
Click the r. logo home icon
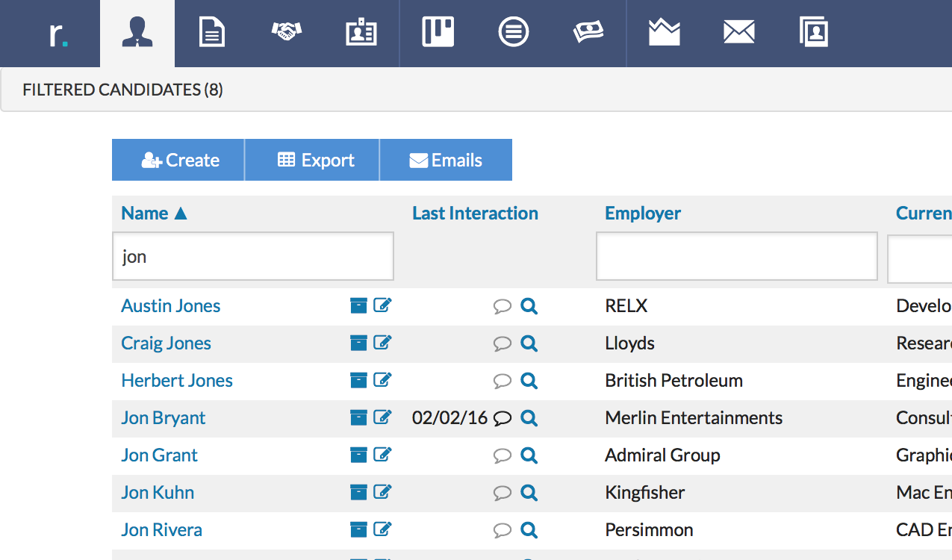coord(58,34)
